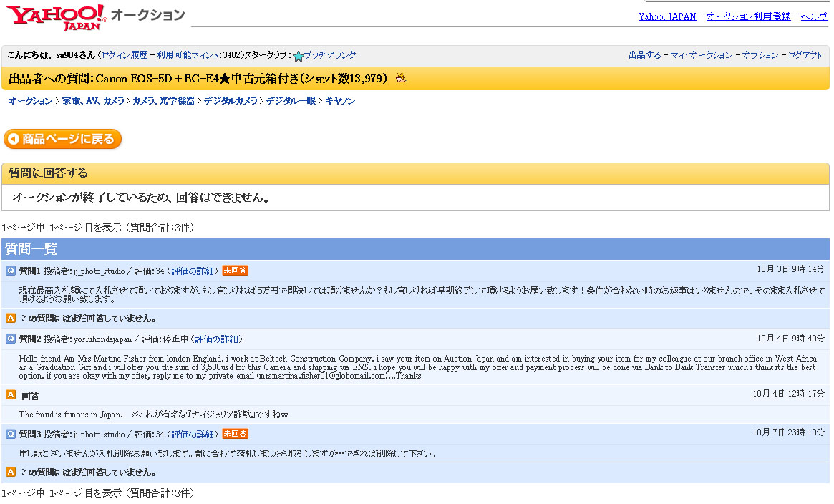Go to カメラ、光学機器 breadcrumb
The image size is (834, 504).
tap(163, 101)
